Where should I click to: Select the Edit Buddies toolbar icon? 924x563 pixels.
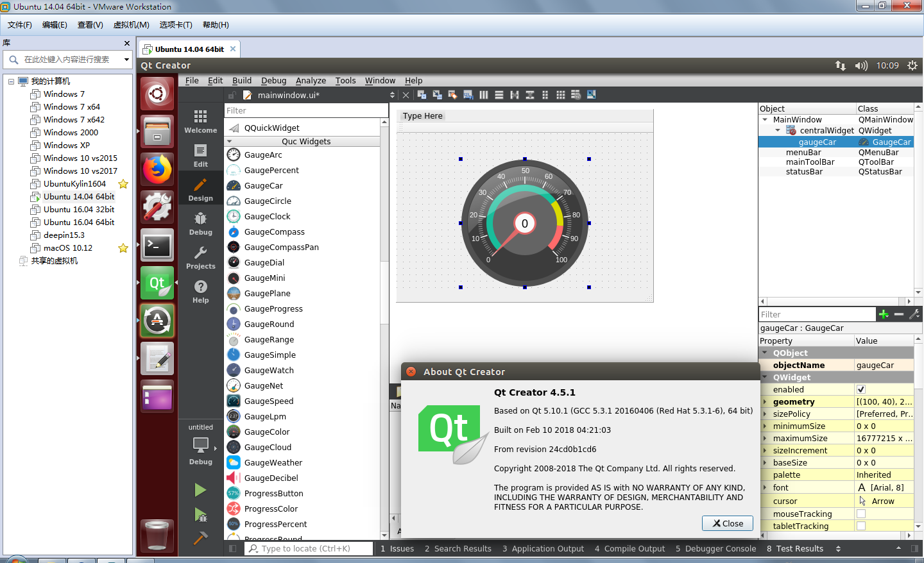point(452,95)
